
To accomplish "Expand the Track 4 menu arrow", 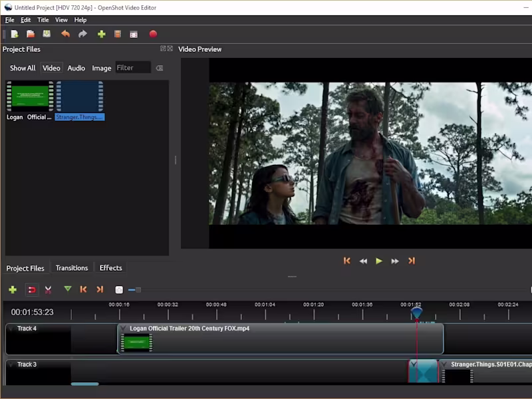I will (x=11, y=329).
